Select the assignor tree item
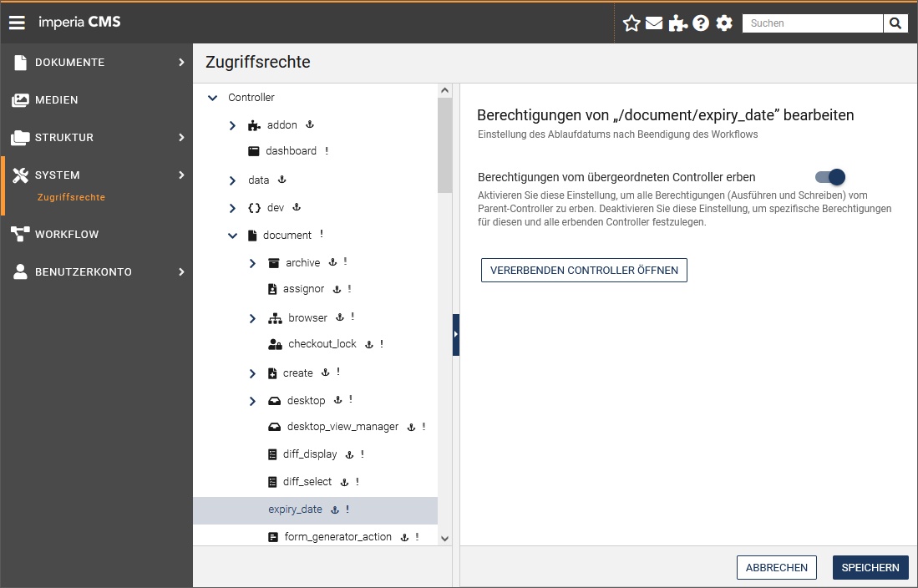Screen dimensions: 918x588 point(303,289)
